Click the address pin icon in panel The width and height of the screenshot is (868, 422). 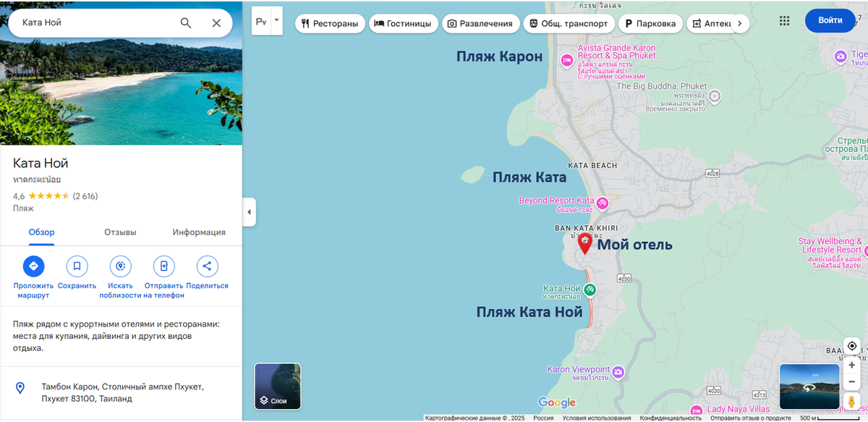tap(20, 388)
